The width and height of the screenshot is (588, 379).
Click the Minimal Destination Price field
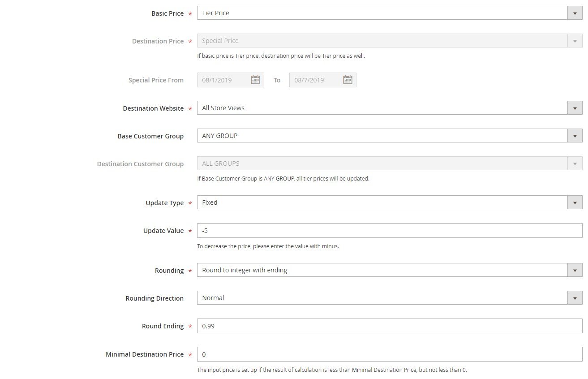(390, 354)
